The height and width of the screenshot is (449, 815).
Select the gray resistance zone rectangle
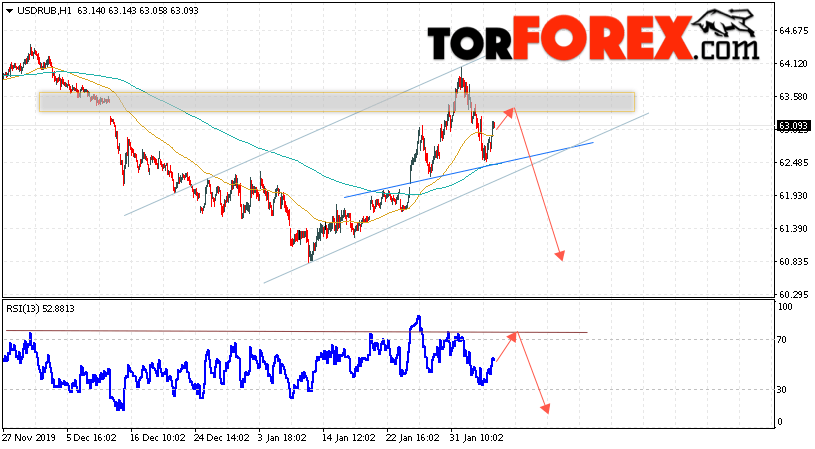click(337, 102)
